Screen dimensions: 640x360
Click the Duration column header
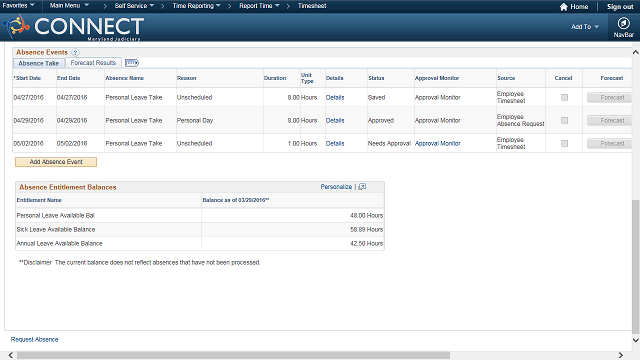click(x=275, y=78)
